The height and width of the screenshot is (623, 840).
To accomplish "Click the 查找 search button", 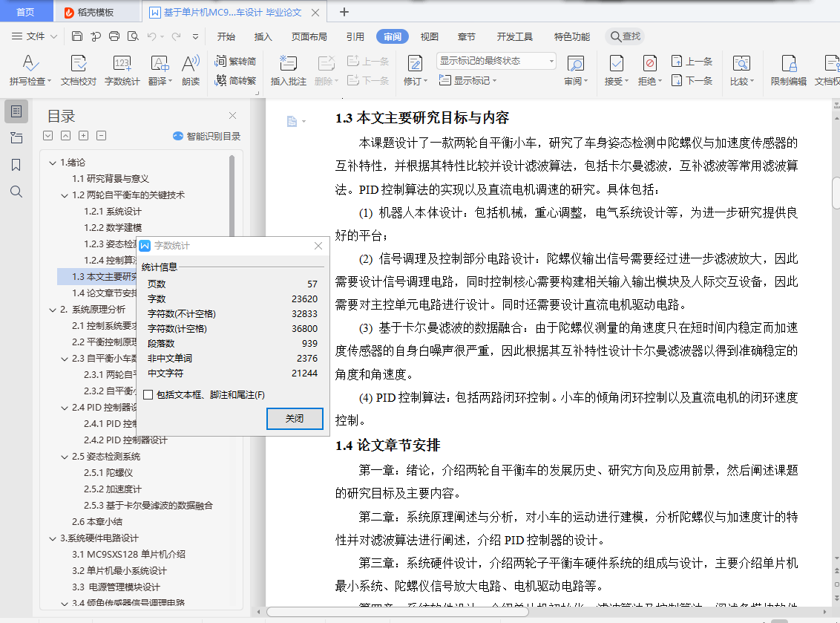I will pyautogui.click(x=625, y=36).
